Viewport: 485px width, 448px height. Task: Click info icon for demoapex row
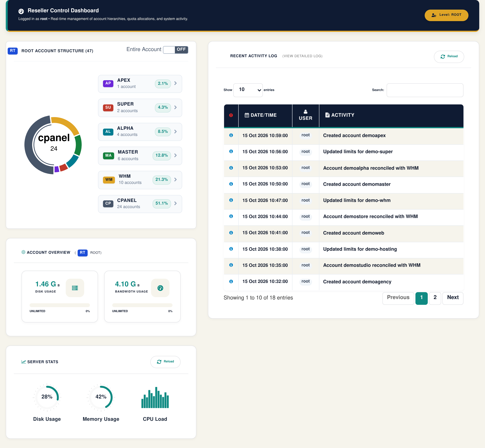click(x=231, y=135)
